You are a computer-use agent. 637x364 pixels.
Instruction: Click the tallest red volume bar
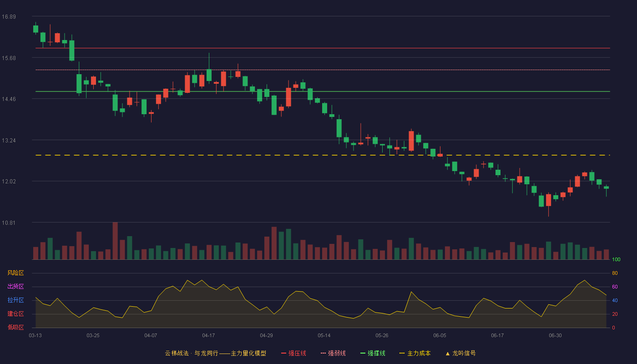click(115, 241)
